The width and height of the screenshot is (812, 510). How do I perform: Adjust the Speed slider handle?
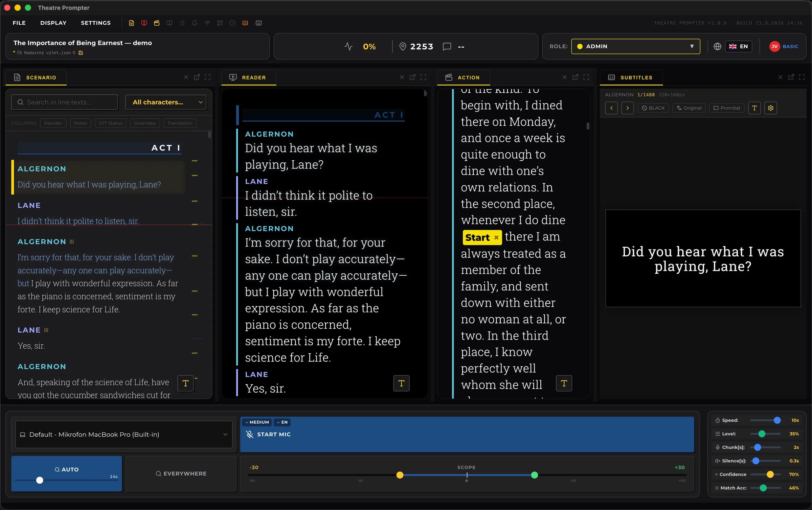777,420
